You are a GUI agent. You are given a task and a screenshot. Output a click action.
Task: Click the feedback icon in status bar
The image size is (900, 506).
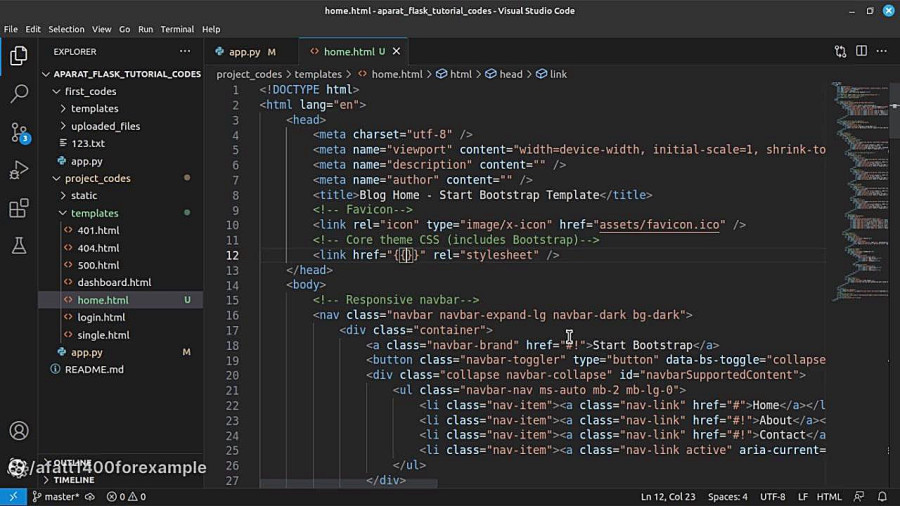click(859, 497)
